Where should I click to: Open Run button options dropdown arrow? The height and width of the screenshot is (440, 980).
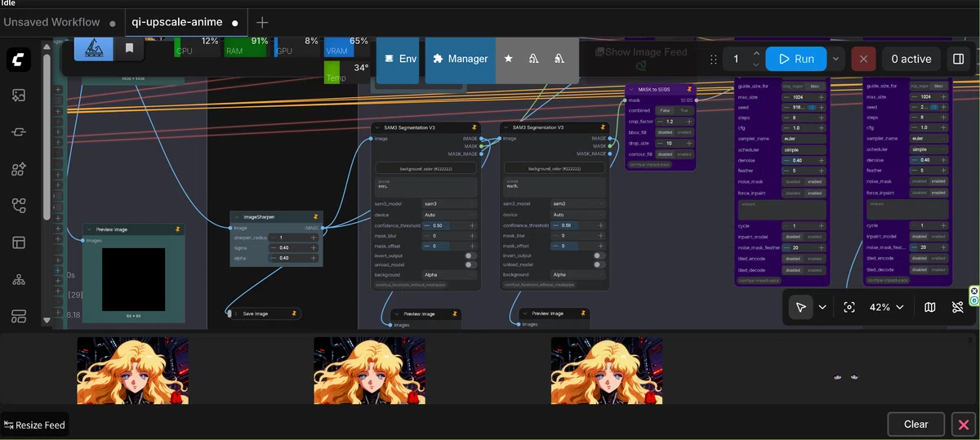[x=835, y=59]
